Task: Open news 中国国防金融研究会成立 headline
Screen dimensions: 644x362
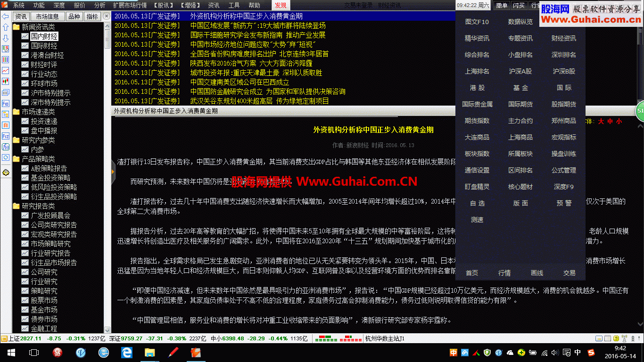Action: coord(268,91)
